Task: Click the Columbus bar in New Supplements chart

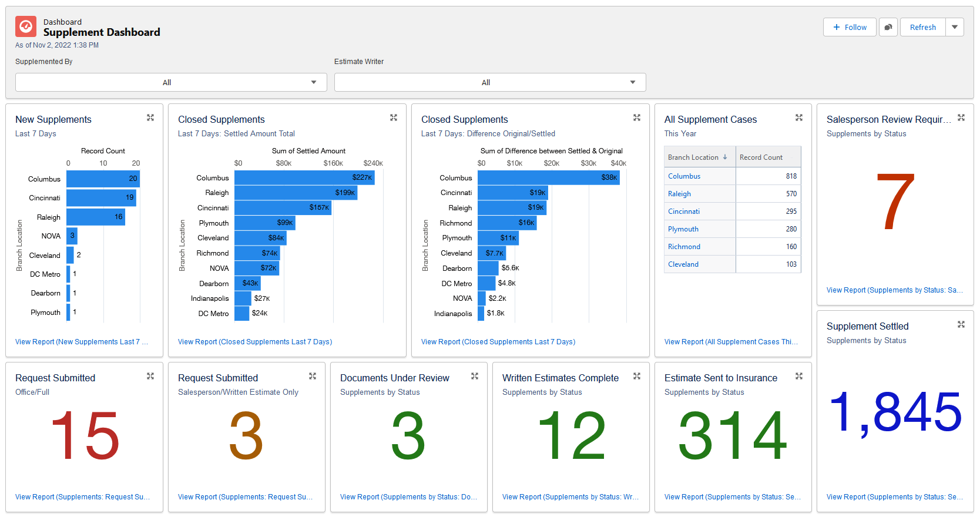Action: (x=103, y=179)
